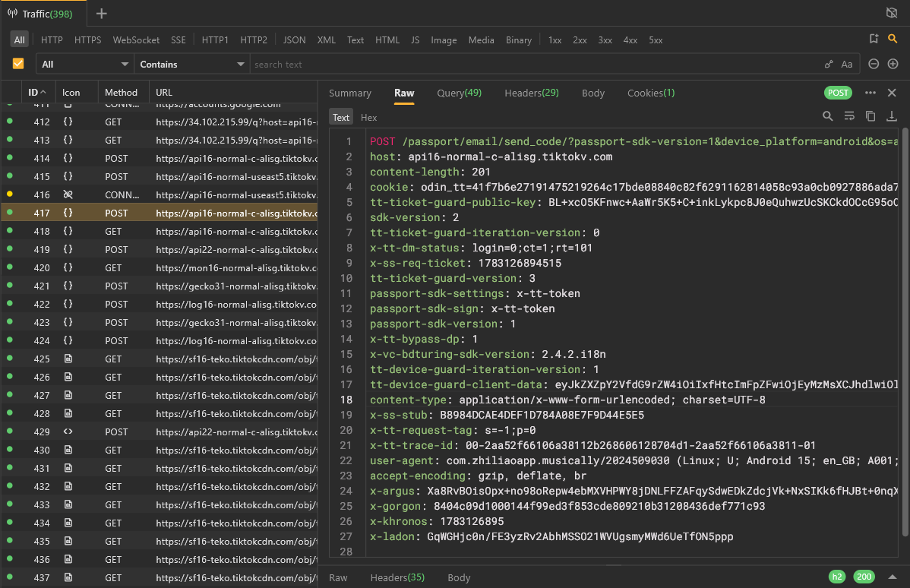Filter traffic by Binary type
The width and height of the screenshot is (910, 588).
pyautogui.click(x=519, y=40)
